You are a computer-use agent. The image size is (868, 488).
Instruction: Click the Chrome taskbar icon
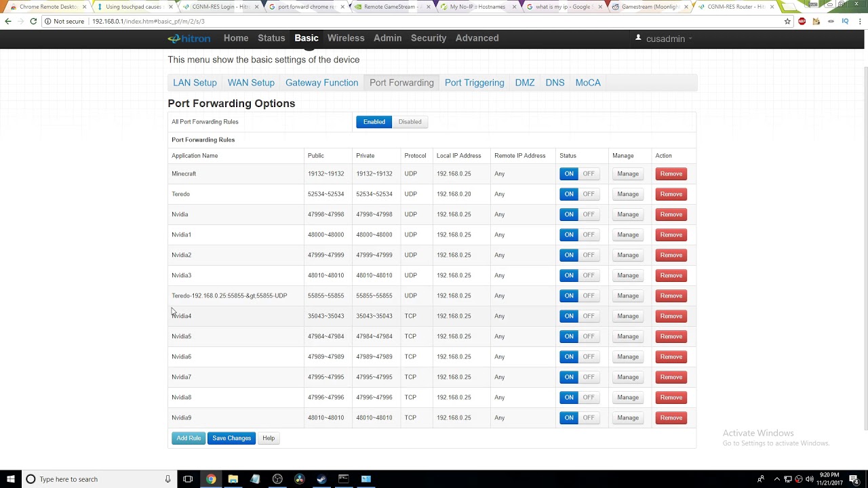[211, 479]
